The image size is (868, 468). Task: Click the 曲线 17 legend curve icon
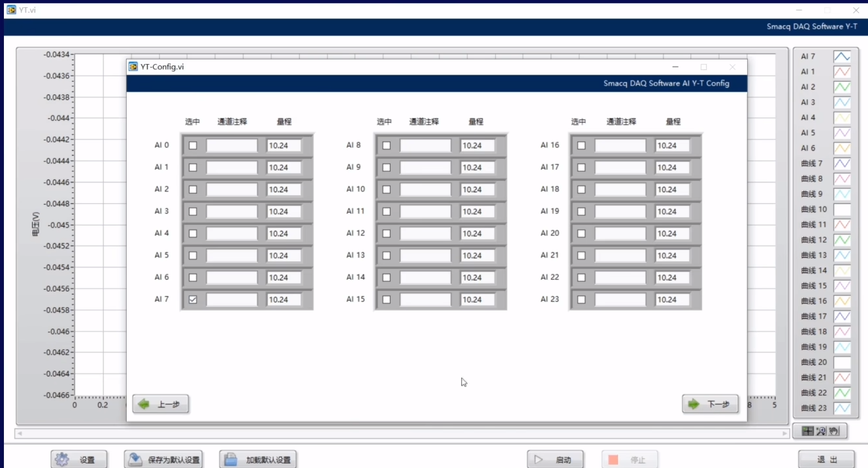842,316
